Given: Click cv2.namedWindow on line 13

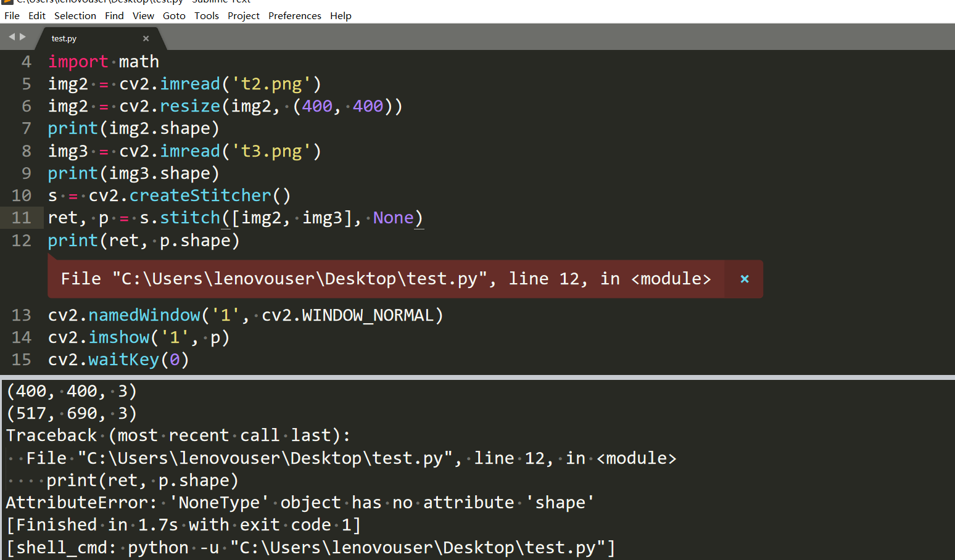Looking at the screenshot, I should (x=124, y=315).
